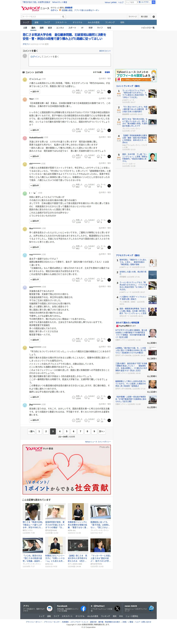Expand 返信1件 under hop********'s comment
Image resolution: width=177 pixels, height=644 pixels.
(x=34, y=397)
